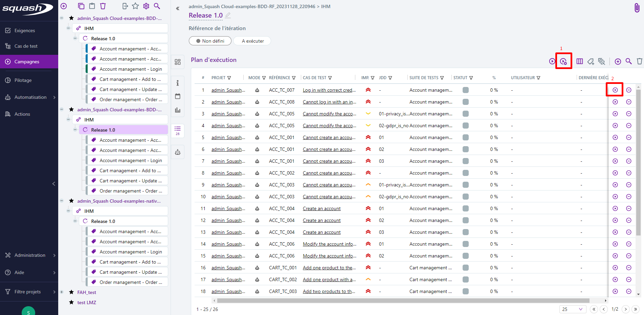
Task: Open user avatar S at sidebar bottom
Action: tap(28, 311)
